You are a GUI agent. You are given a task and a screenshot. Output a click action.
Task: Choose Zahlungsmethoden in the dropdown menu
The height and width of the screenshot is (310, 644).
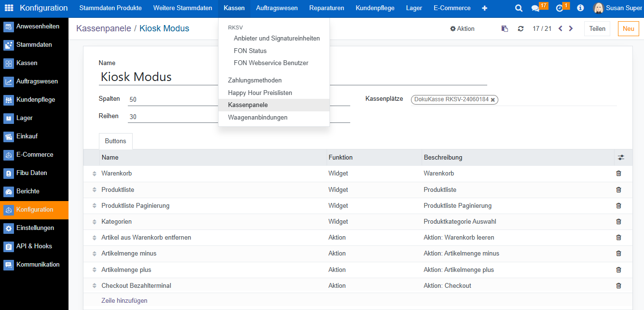255,81
